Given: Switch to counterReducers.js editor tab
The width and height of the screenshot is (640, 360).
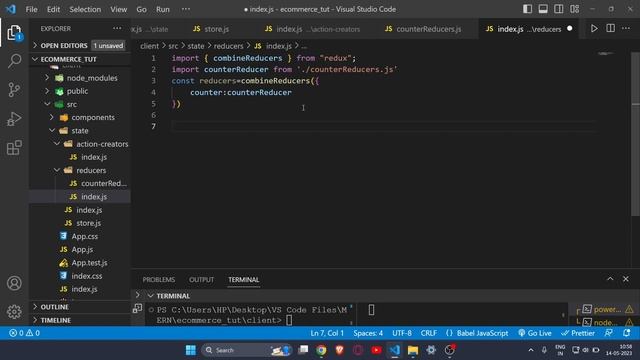Looking at the screenshot, I should pyautogui.click(x=423, y=29).
